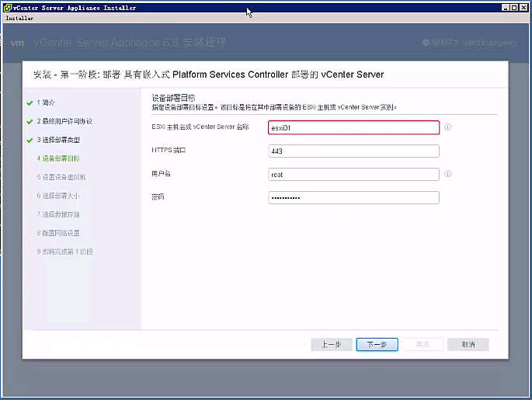The width and height of the screenshot is (532, 400).
Task: Select step 6 选择部署大小
Action: click(58, 196)
